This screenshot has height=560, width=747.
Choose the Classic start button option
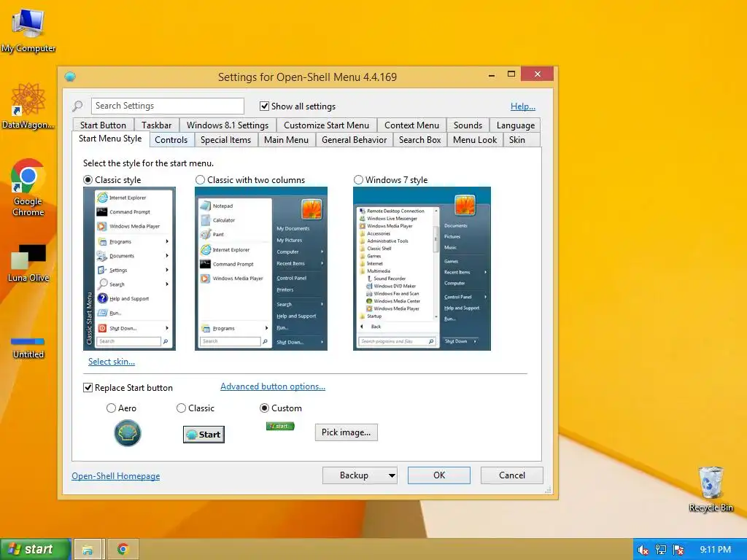coord(181,408)
